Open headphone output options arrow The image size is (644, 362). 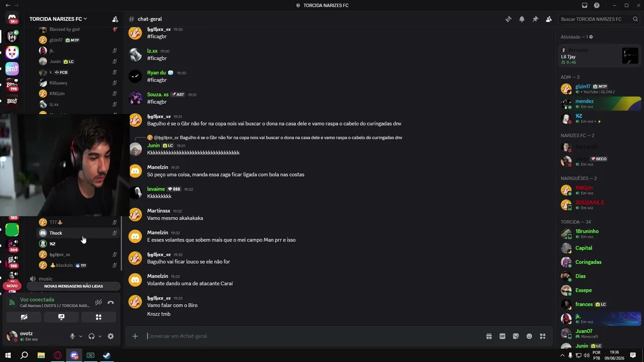[x=100, y=336]
